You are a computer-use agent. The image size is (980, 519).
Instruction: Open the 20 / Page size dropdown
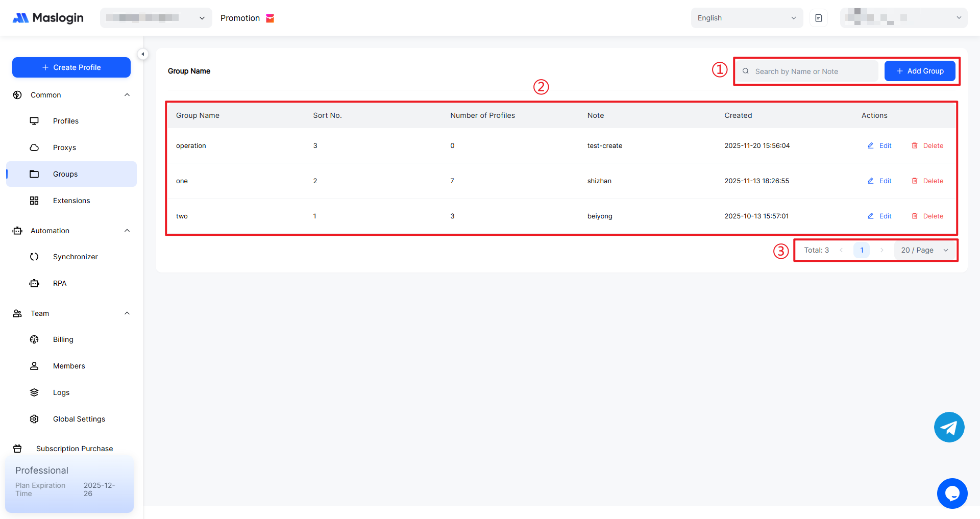pyautogui.click(x=924, y=250)
